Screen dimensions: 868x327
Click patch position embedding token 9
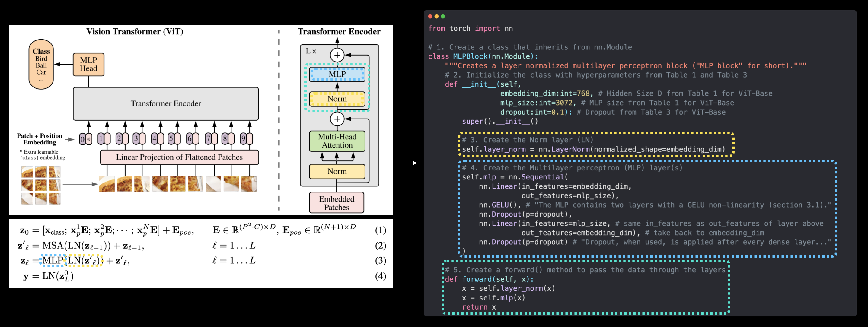(246, 138)
